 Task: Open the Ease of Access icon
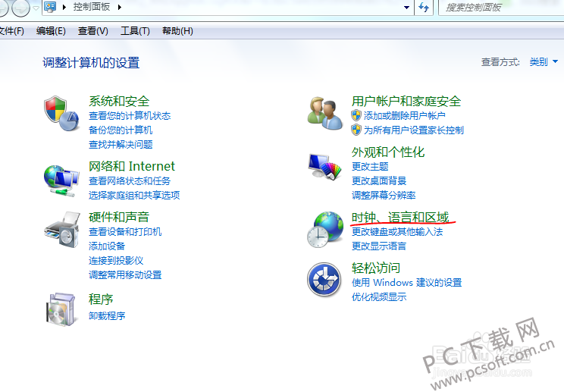tap(325, 281)
